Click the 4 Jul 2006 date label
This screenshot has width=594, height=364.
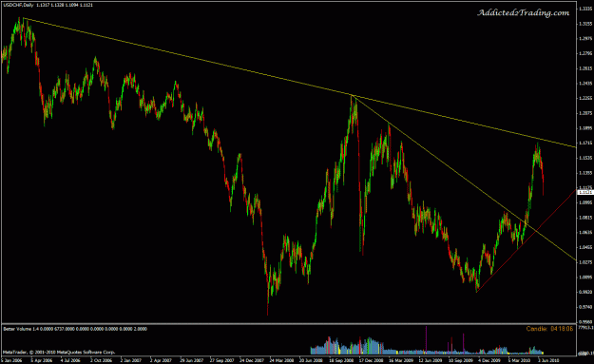(71, 360)
